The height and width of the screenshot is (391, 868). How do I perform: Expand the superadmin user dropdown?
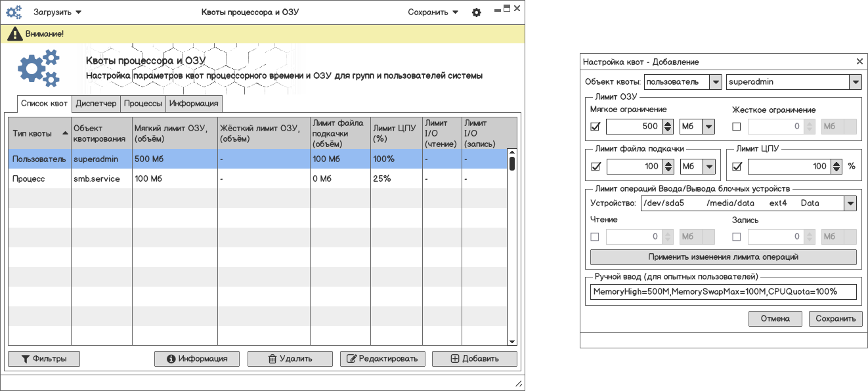pyautogui.click(x=854, y=82)
